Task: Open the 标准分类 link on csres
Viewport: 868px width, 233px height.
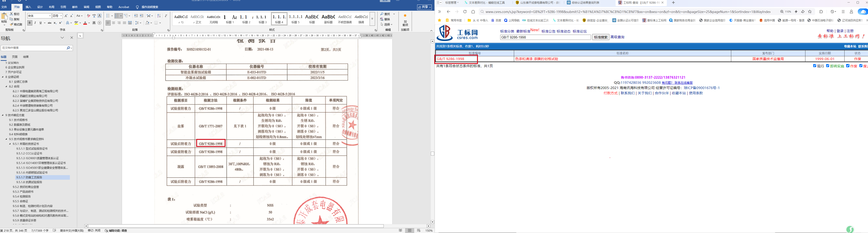Action: (x=507, y=31)
